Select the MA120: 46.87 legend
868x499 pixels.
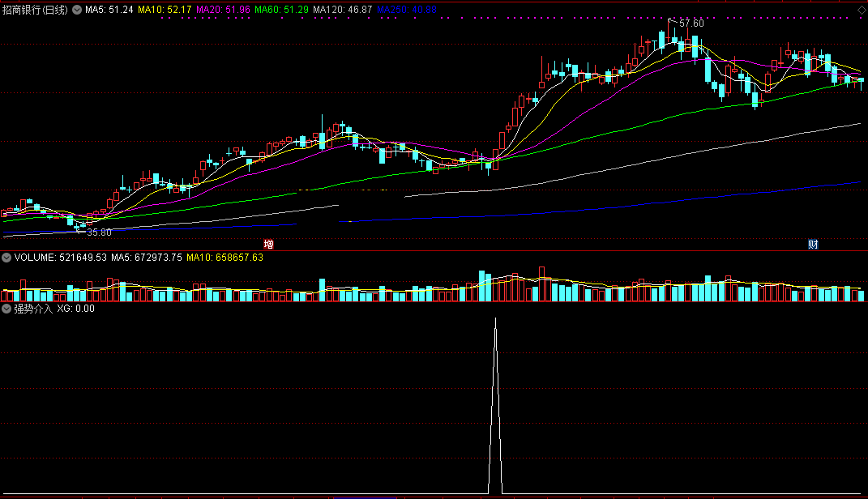pos(343,10)
